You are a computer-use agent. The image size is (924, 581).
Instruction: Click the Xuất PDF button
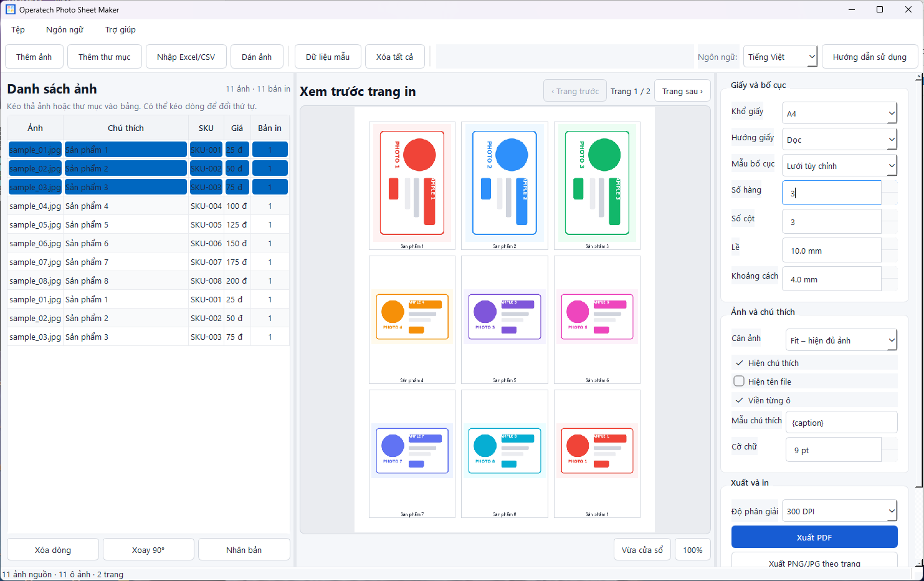[814, 537]
